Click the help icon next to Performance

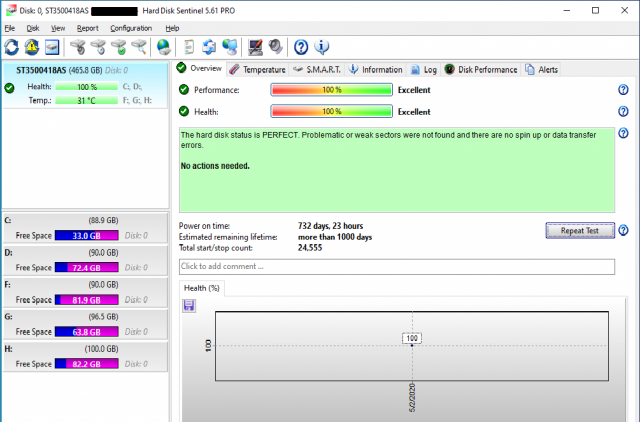(623, 90)
